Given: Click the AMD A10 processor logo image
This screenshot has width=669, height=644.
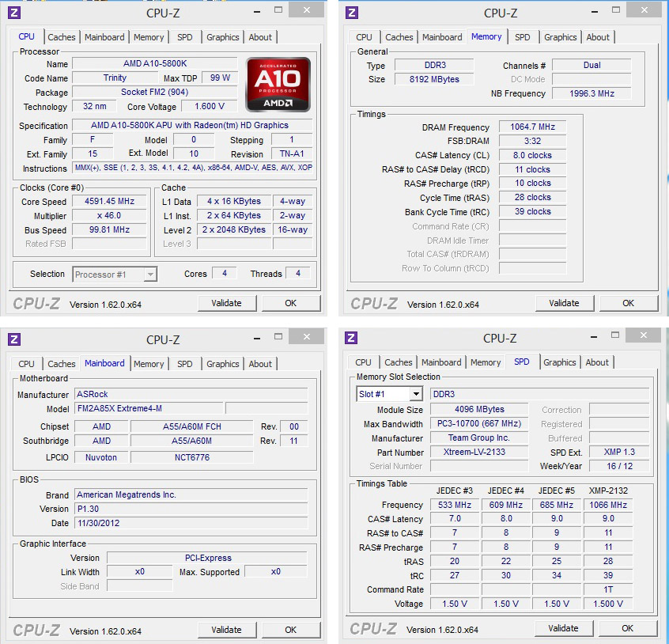Looking at the screenshot, I should (278, 85).
